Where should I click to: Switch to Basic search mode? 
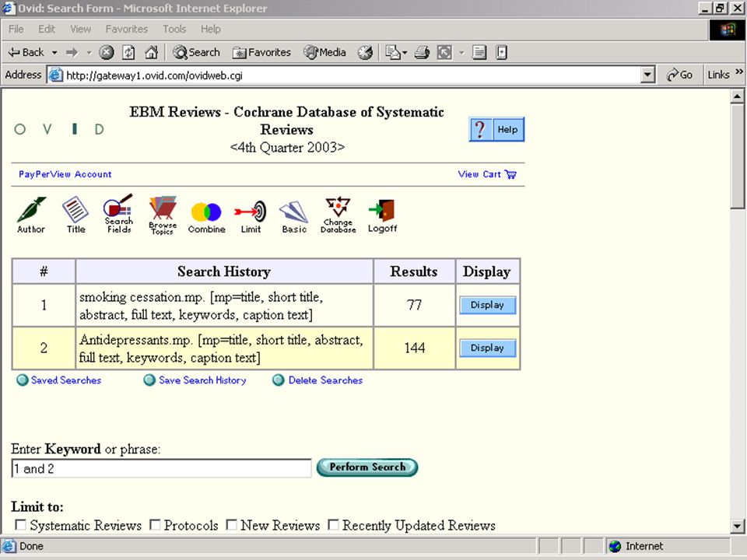click(x=294, y=217)
